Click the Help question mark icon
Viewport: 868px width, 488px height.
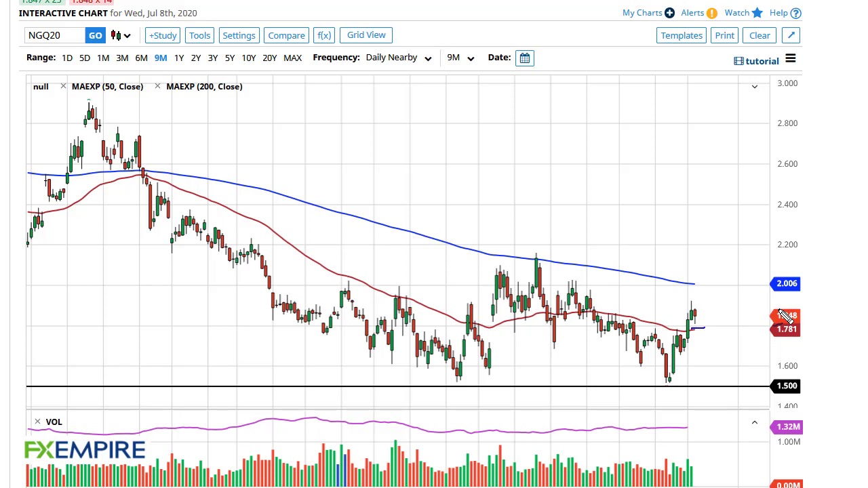(796, 13)
